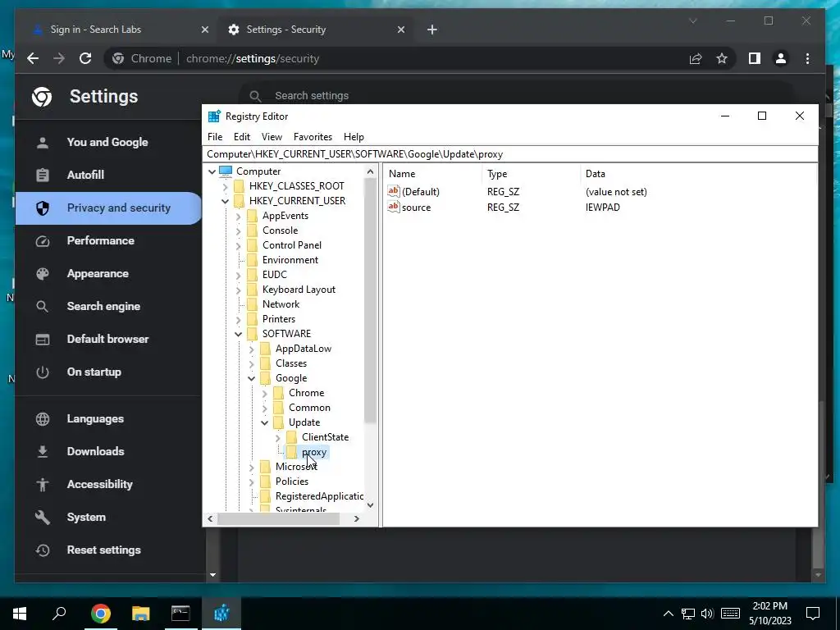The height and width of the screenshot is (630, 840).
Task: Select the Network registry key
Action: (x=281, y=304)
